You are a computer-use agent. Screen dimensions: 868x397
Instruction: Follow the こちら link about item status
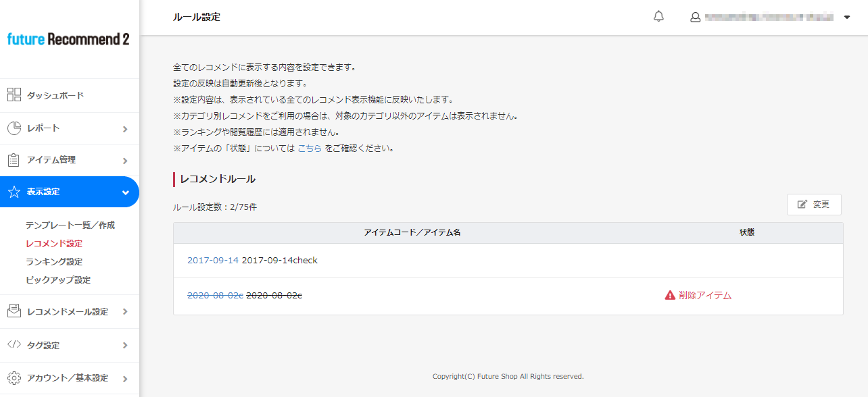point(310,148)
